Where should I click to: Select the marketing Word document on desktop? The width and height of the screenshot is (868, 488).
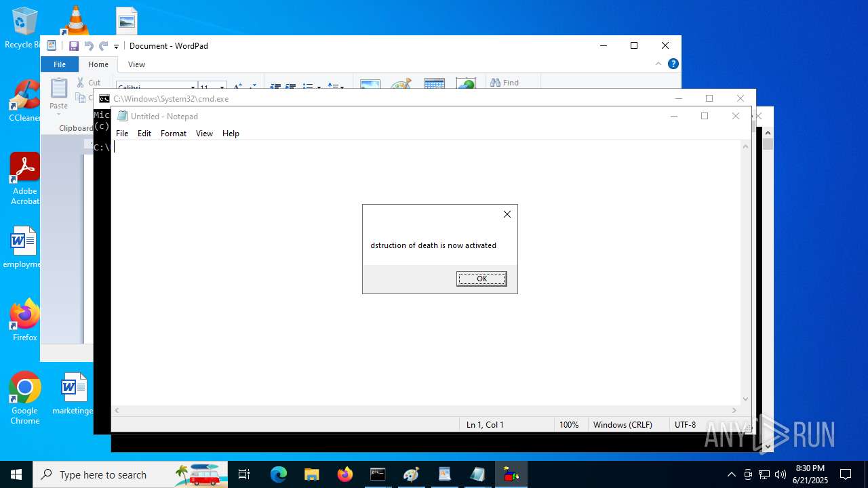[x=73, y=394]
